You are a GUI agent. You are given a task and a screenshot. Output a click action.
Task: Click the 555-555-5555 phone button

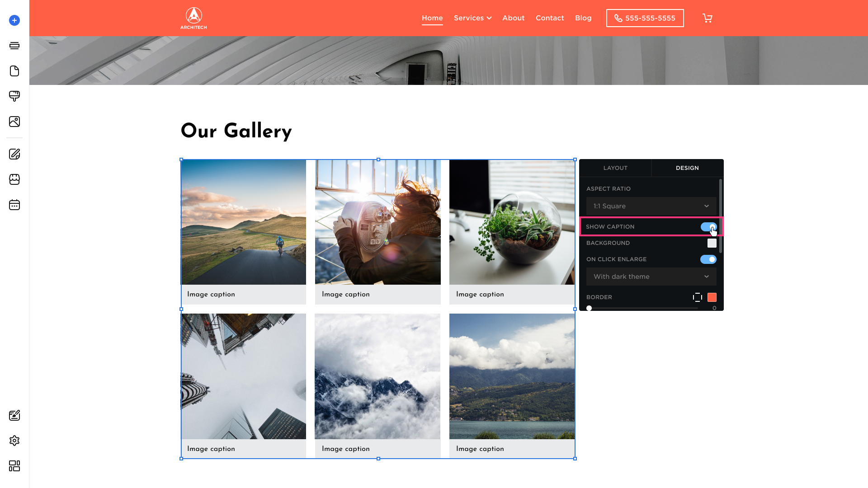(x=645, y=18)
